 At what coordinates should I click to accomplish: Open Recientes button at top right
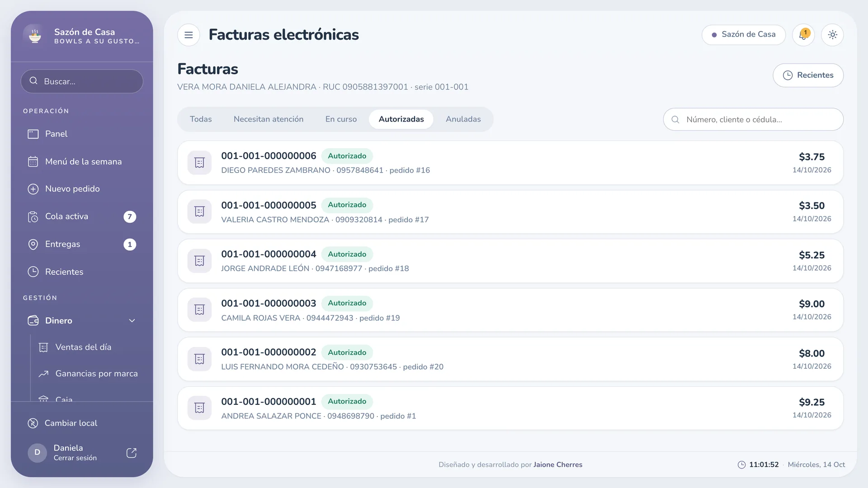808,75
